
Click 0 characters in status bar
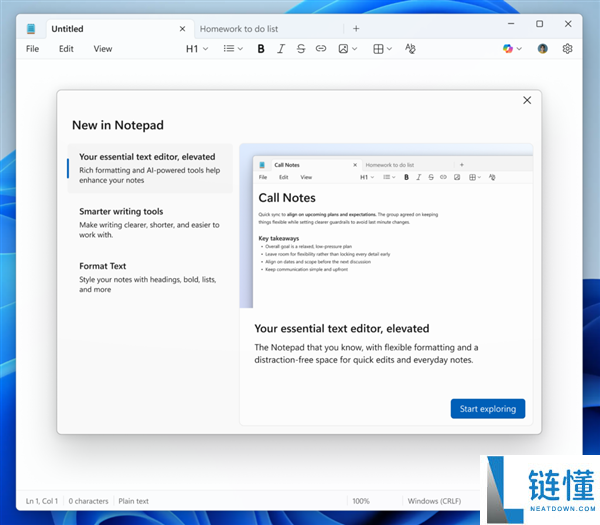[x=88, y=501]
